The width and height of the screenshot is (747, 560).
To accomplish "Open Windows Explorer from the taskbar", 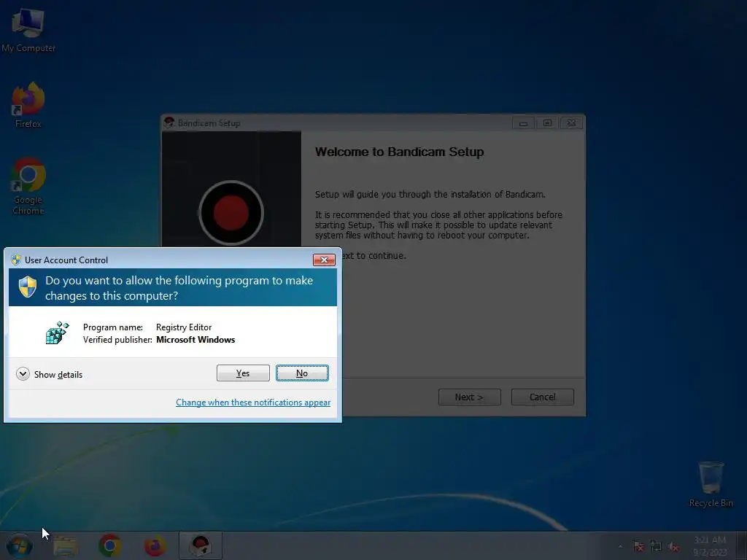I will click(65, 545).
